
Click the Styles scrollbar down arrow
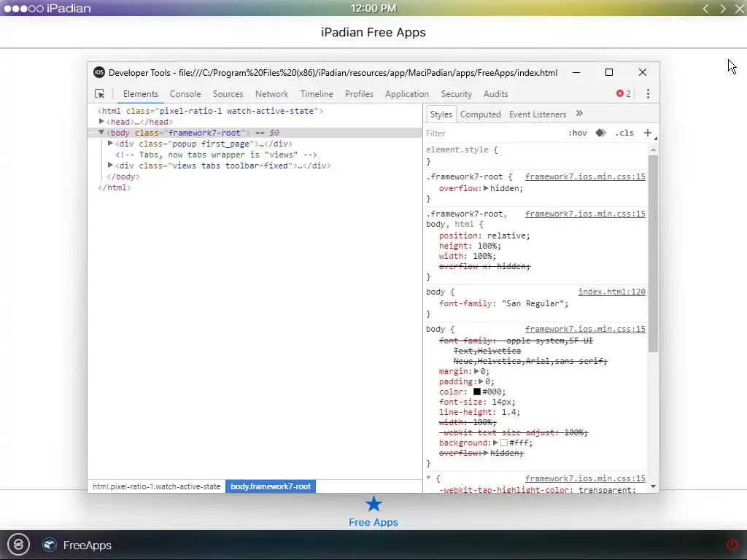coord(653,486)
